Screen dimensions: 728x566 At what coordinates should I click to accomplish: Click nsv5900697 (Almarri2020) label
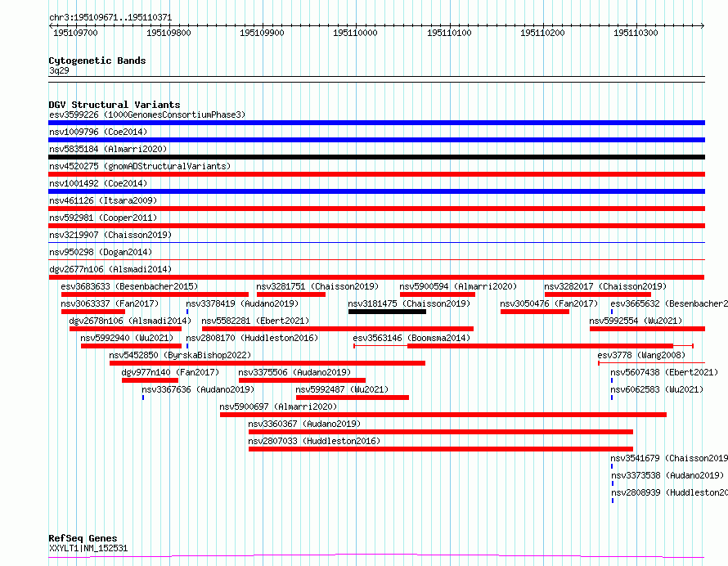(x=278, y=407)
